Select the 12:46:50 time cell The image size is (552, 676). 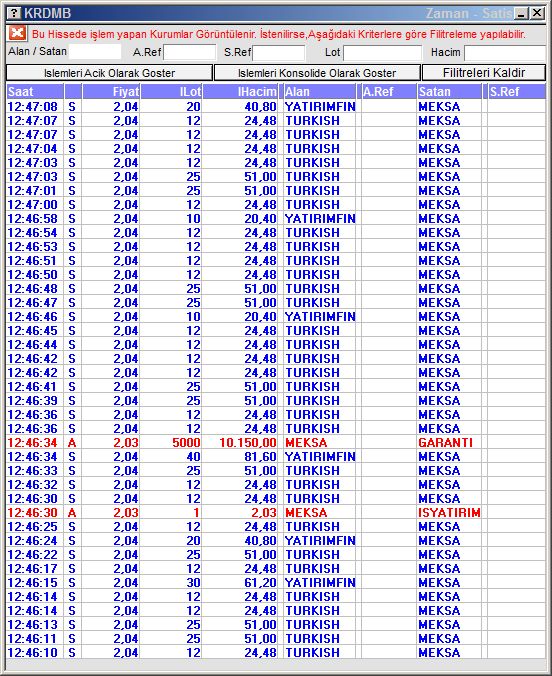[x=33, y=275]
